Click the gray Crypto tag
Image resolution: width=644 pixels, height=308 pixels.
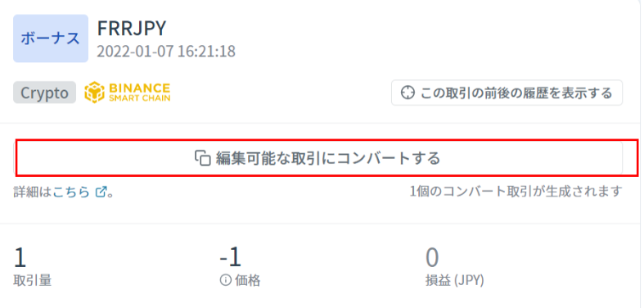pos(44,93)
